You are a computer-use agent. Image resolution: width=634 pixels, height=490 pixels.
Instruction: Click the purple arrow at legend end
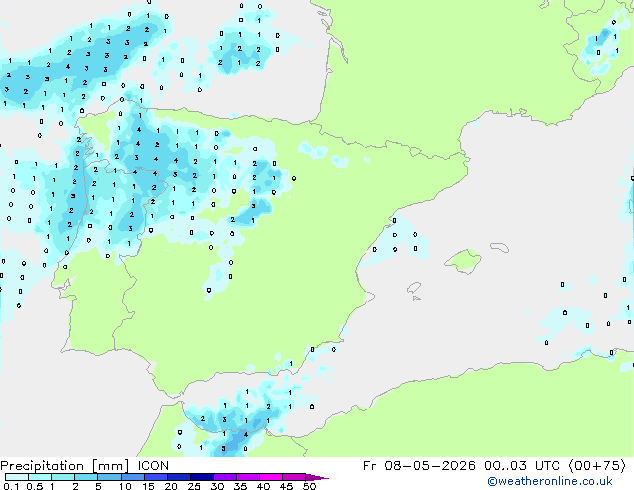(x=317, y=477)
